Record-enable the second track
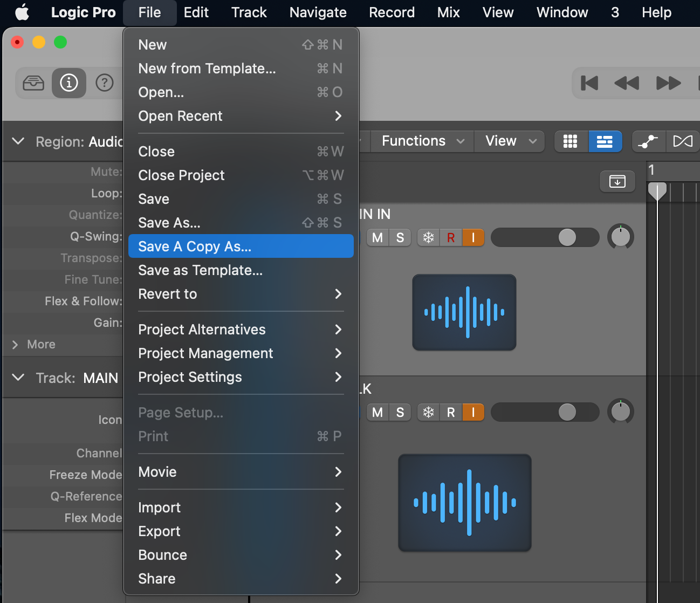700x603 pixels. point(451,412)
